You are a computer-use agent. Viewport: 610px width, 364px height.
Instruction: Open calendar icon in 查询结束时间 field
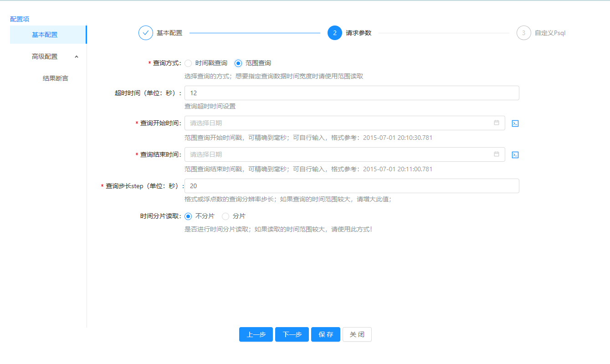click(x=497, y=154)
